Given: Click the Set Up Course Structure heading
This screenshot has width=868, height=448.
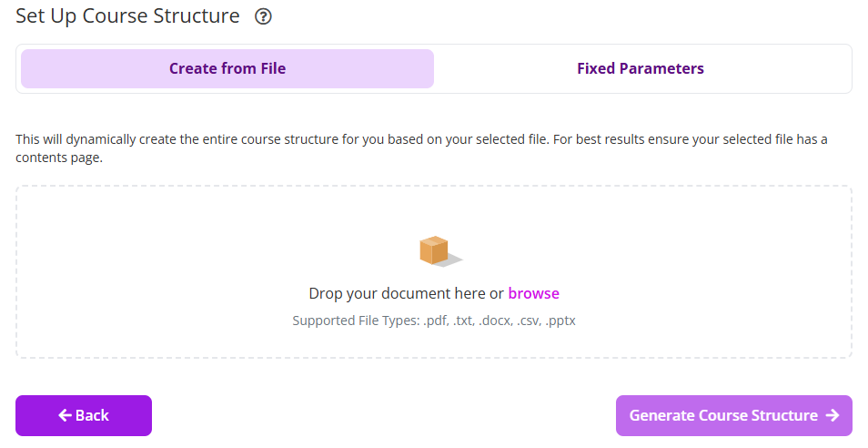Looking at the screenshot, I should (127, 16).
